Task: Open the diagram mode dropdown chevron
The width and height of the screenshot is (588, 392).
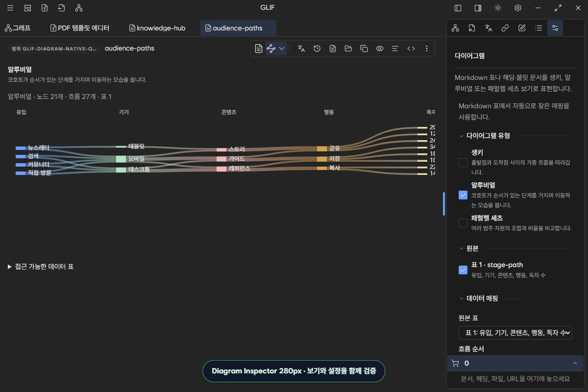Action: [x=282, y=49]
